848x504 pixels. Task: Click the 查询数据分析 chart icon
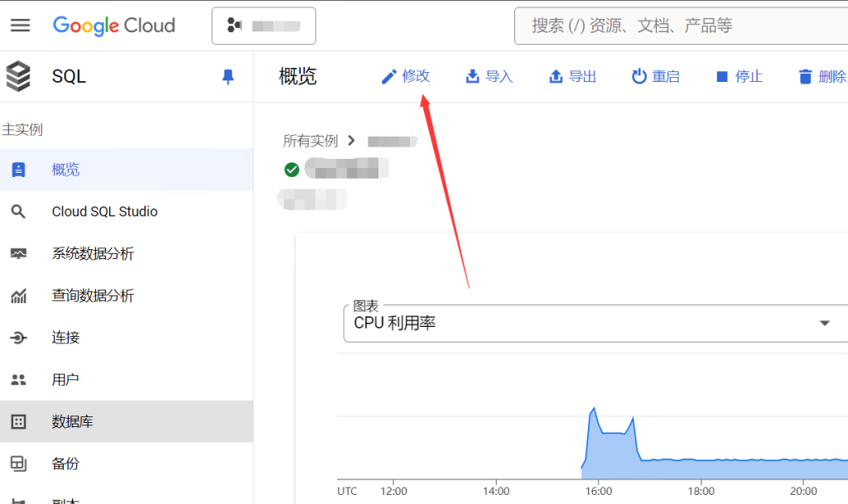click(18, 296)
